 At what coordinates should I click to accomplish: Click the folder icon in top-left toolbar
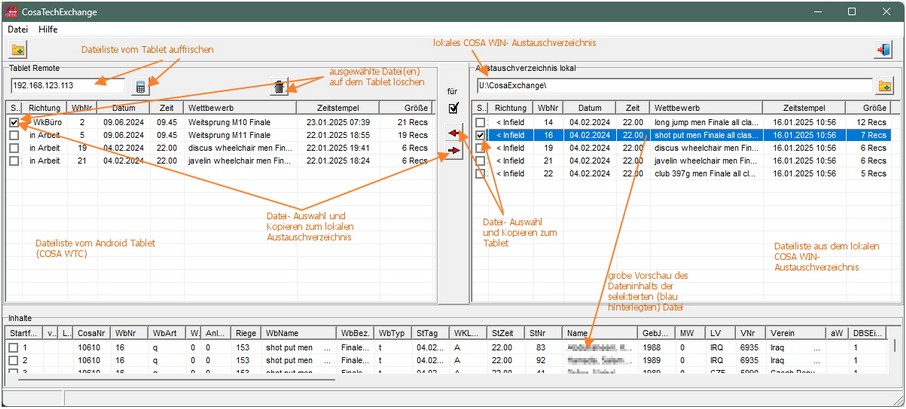pyautogui.click(x=18, y=50)
